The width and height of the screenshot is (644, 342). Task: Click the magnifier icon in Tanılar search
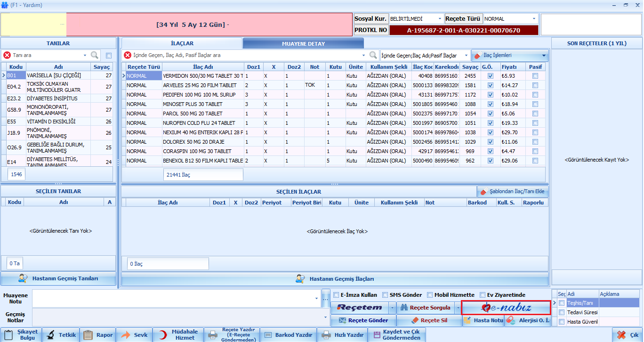[x=95, y=55]
